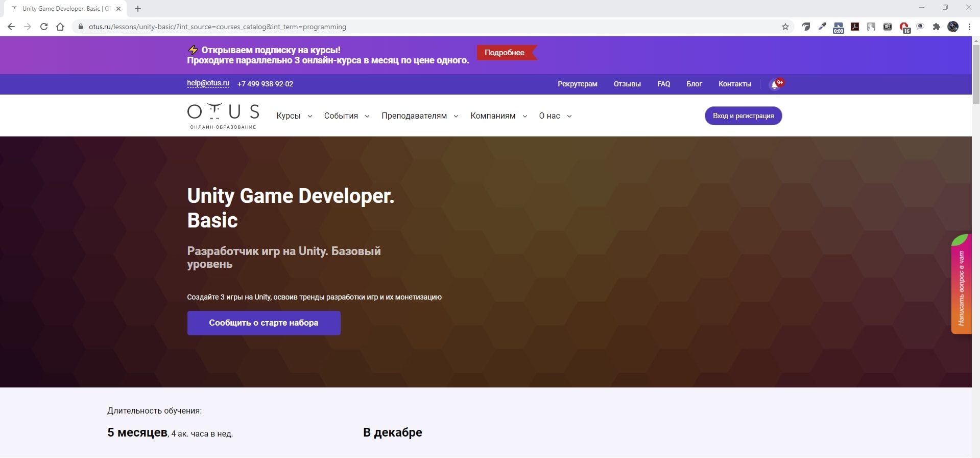Expand the Преподавателям dropdown menu
This screenshot has height=458, width=980.
420,116
